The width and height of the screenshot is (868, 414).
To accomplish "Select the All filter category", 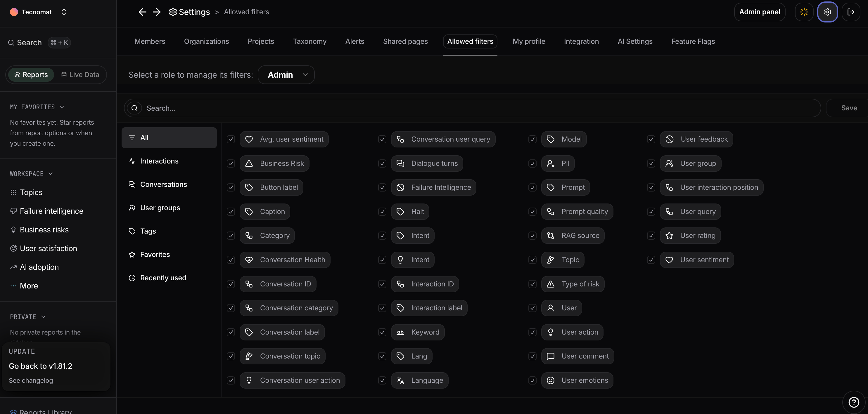I will point(169,138).
